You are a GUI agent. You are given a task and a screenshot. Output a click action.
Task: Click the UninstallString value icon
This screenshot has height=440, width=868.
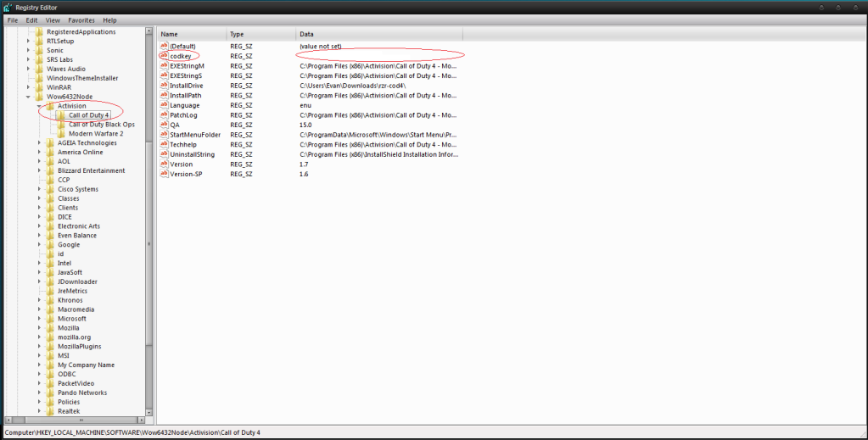164,153
